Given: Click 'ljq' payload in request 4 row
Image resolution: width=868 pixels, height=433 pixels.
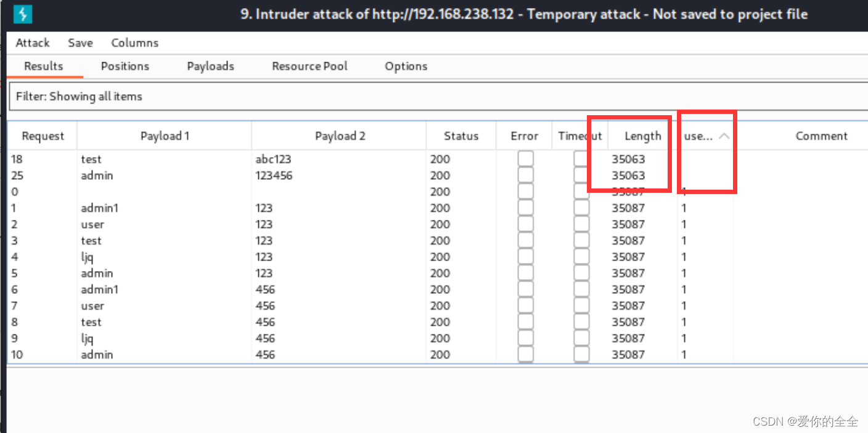Looking at the screenshot, I should click(87, 257).
